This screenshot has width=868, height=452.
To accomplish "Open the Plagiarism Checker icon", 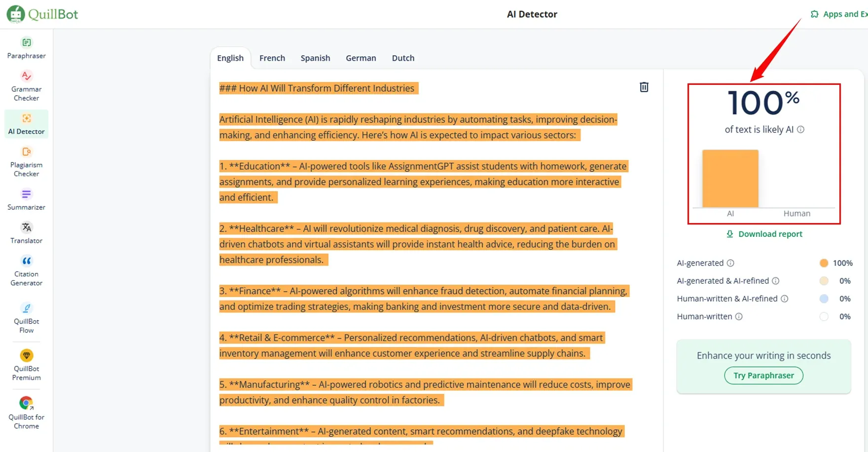I will pos(27,151).
